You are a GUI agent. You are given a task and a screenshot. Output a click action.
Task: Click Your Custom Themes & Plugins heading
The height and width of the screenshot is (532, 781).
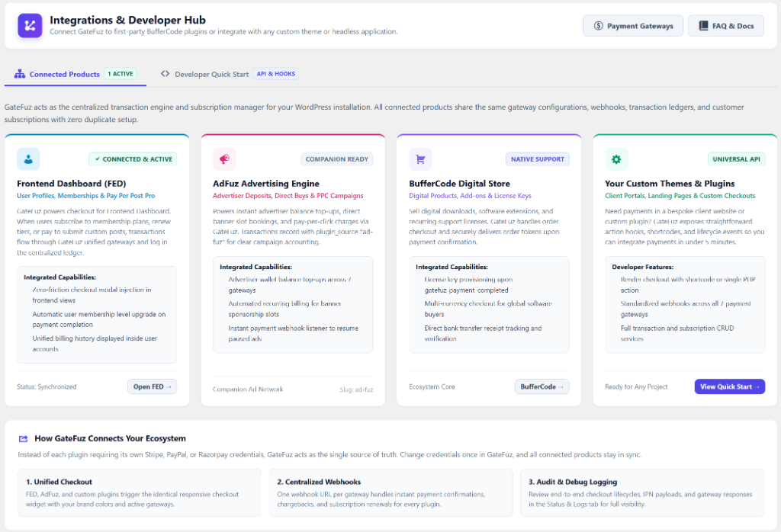coord(670,184)
